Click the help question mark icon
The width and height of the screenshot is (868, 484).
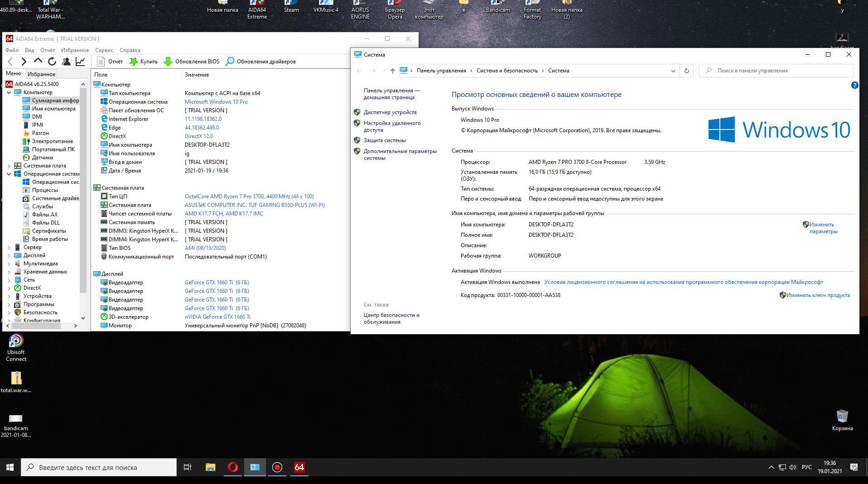click(x=854, y=85)
